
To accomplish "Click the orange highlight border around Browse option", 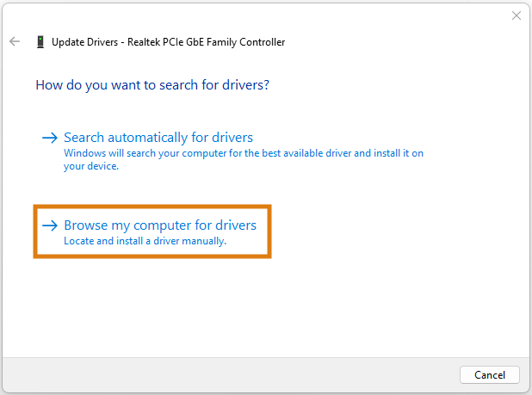I will coord(152,207).
